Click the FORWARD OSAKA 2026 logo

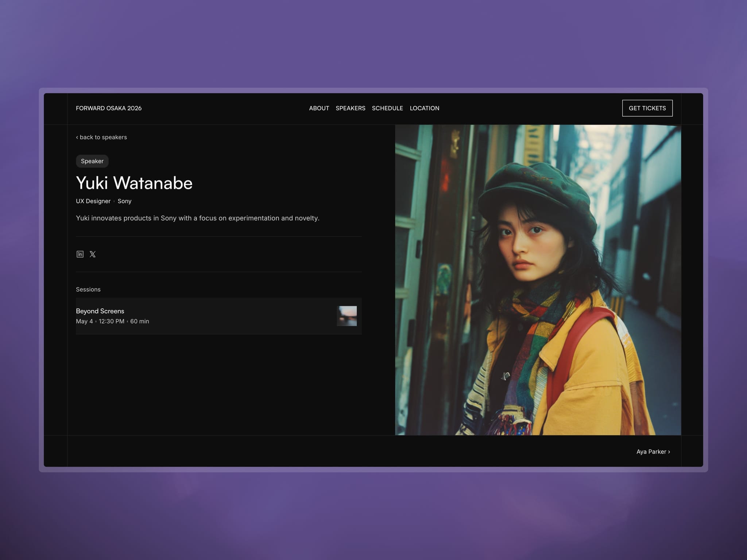point(109,108)
